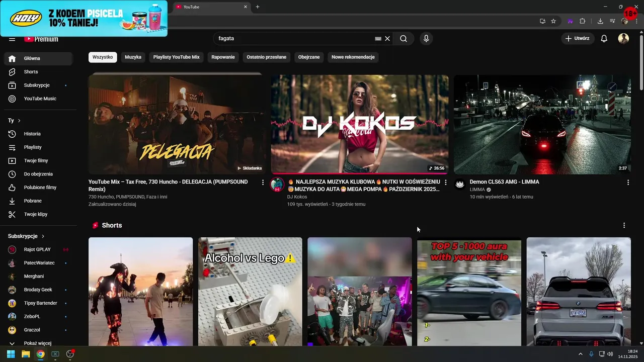
Task: Click the LIMMA channel avatar
Action: pos(460,185)
